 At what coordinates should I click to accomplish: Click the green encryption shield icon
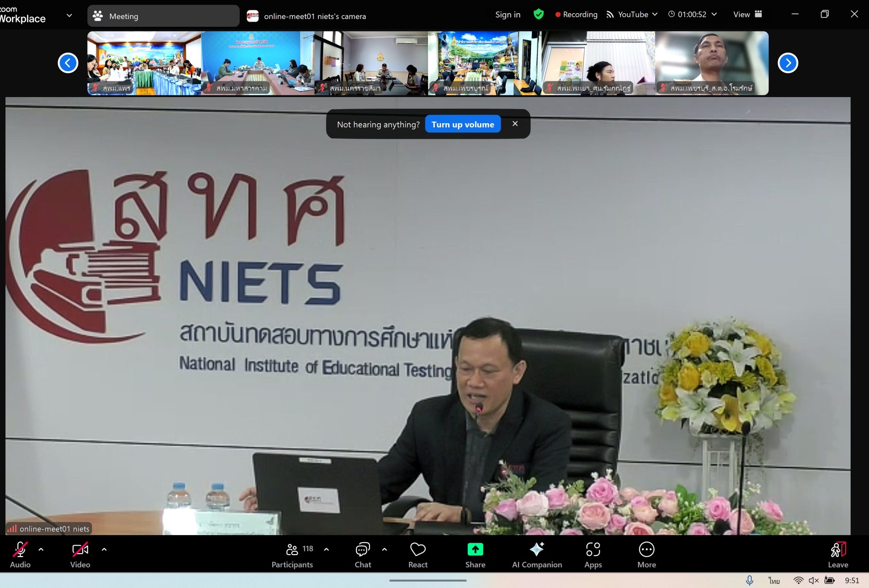[538, 14]
